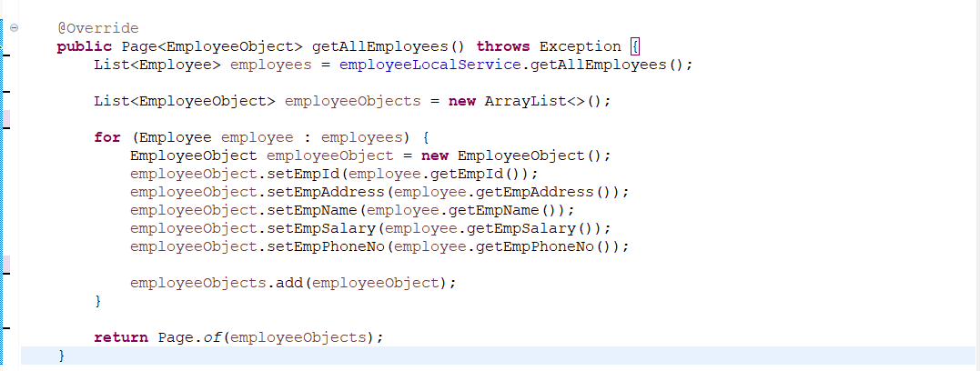980x371 pixels.
Task: Click the setEmpName method call
Action: pyautogui.click(x=312, y=210)
